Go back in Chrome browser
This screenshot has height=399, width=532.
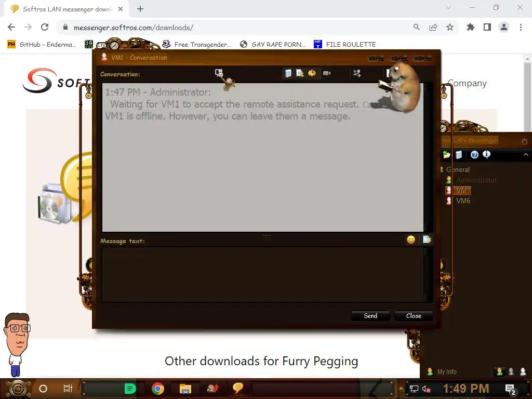click(x=11, y=27)
